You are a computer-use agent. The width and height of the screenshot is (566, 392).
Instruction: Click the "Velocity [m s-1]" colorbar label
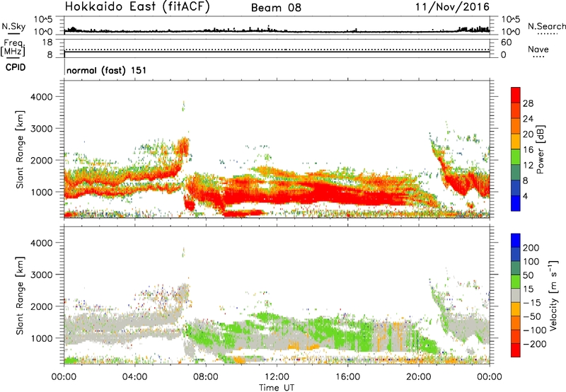point(553,295)
